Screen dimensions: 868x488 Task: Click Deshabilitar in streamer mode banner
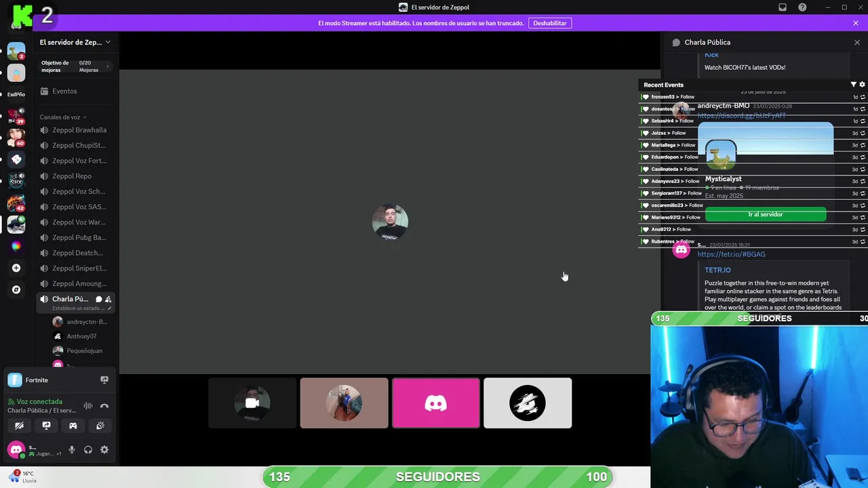(x=550, y=23)
